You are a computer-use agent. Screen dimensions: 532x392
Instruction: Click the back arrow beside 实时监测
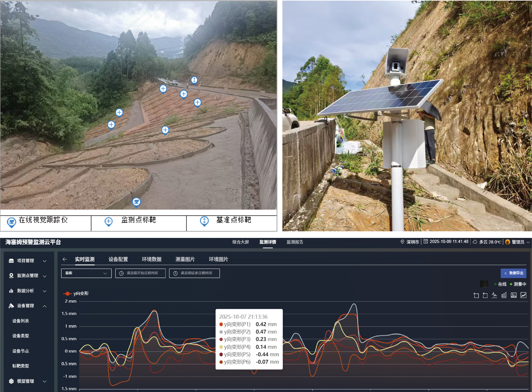65,259
